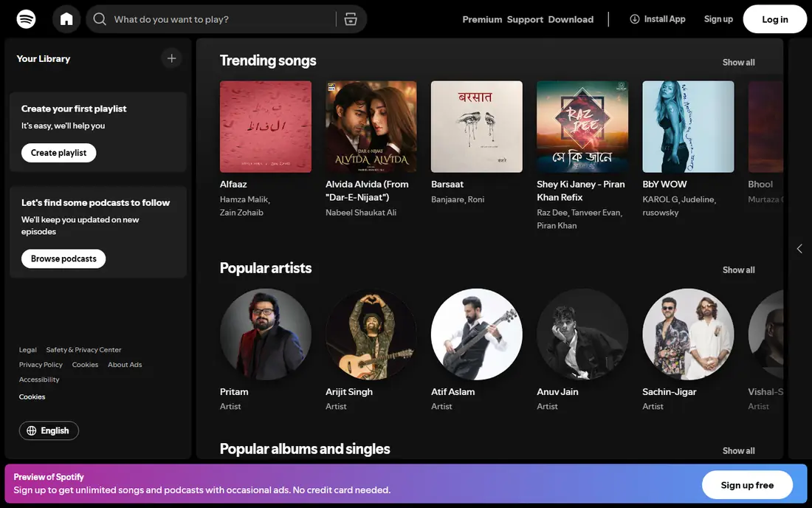812x508 pixels.
Task: Click the Pritam artist name text
Action: (234, 392)
